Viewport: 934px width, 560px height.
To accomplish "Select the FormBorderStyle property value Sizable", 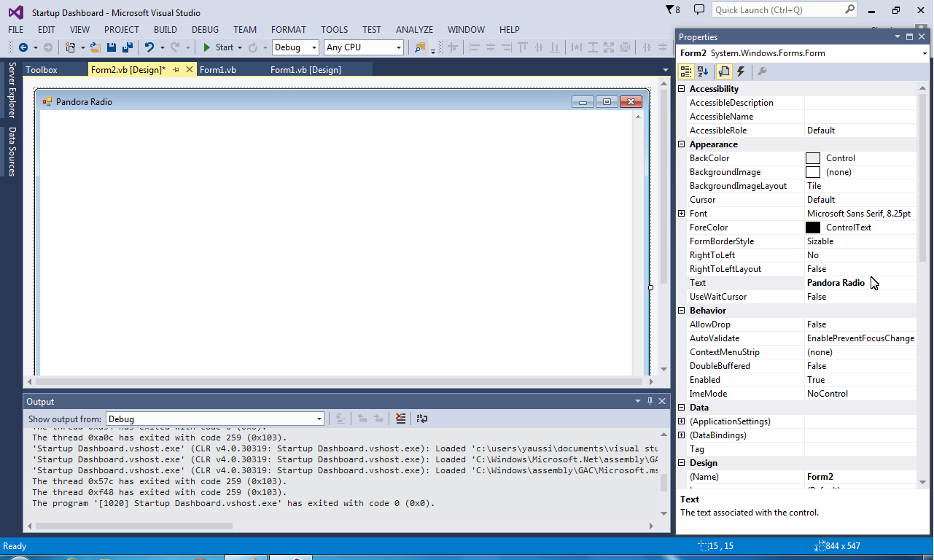I will coord(860,241).
